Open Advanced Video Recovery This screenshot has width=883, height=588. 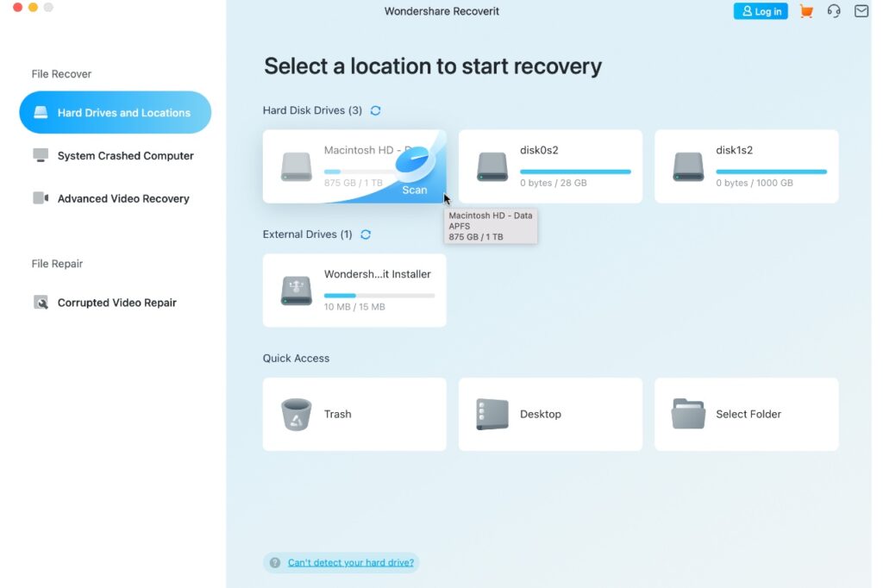tap(115, 198)
